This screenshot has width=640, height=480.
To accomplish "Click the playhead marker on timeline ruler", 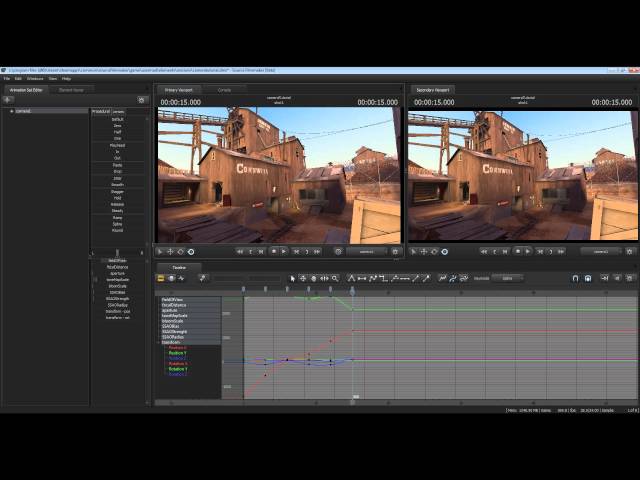I will click(353, 290).
